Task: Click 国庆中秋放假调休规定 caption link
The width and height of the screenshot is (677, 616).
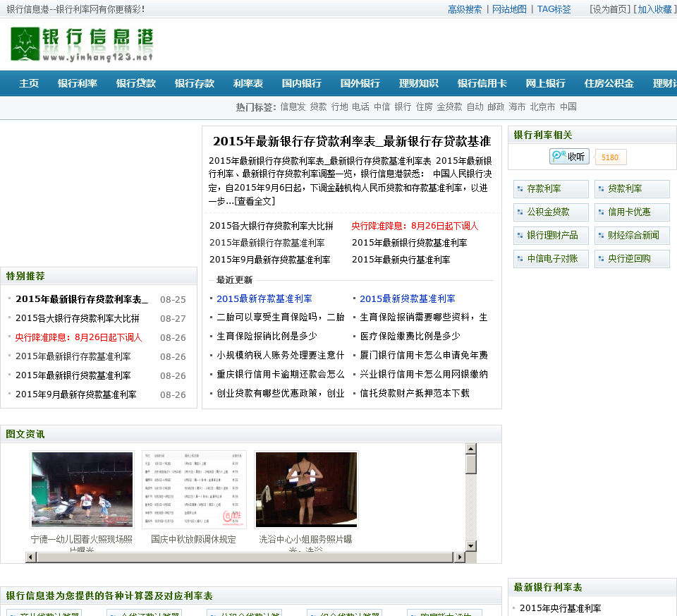Action: tap(193, 539)
